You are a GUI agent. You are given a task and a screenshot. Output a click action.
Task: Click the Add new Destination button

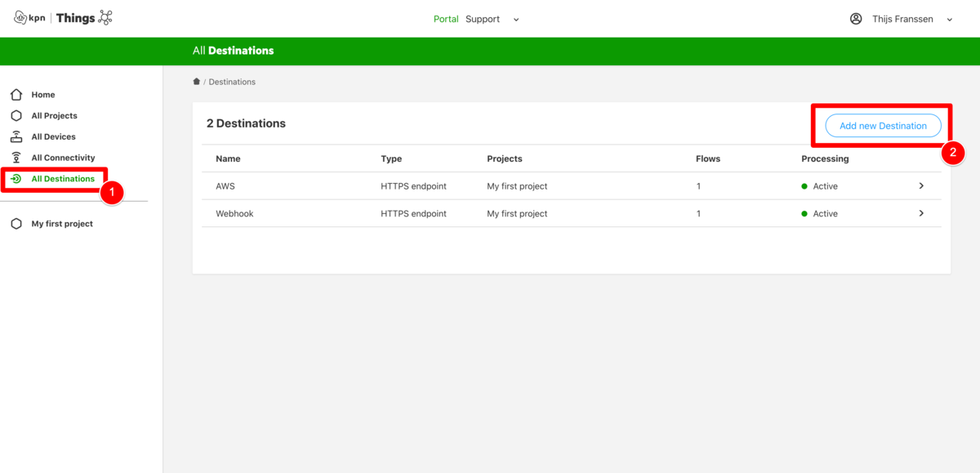883,126
